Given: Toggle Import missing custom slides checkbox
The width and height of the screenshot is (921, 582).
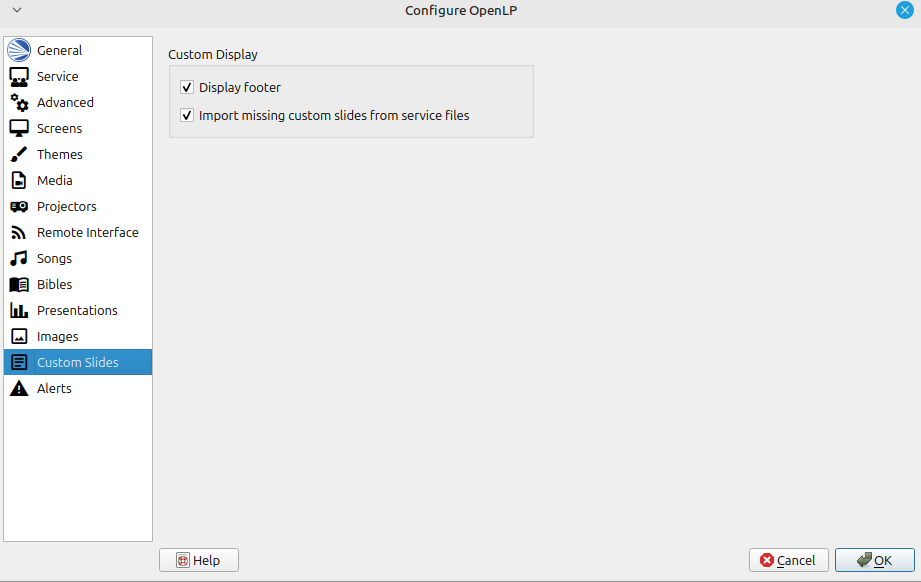Looking at the screenshot, I should click(x=187, y=116).
